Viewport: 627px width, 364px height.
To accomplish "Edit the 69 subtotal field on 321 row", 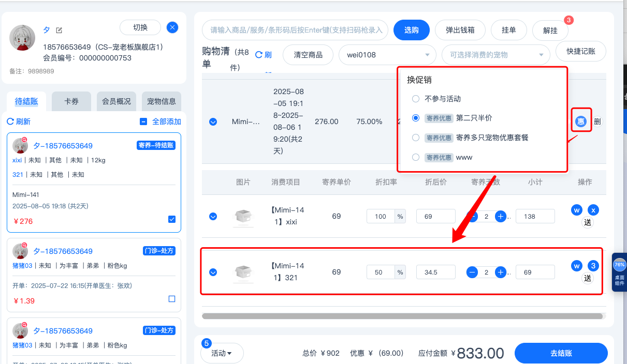I will [x=535, y=272].
